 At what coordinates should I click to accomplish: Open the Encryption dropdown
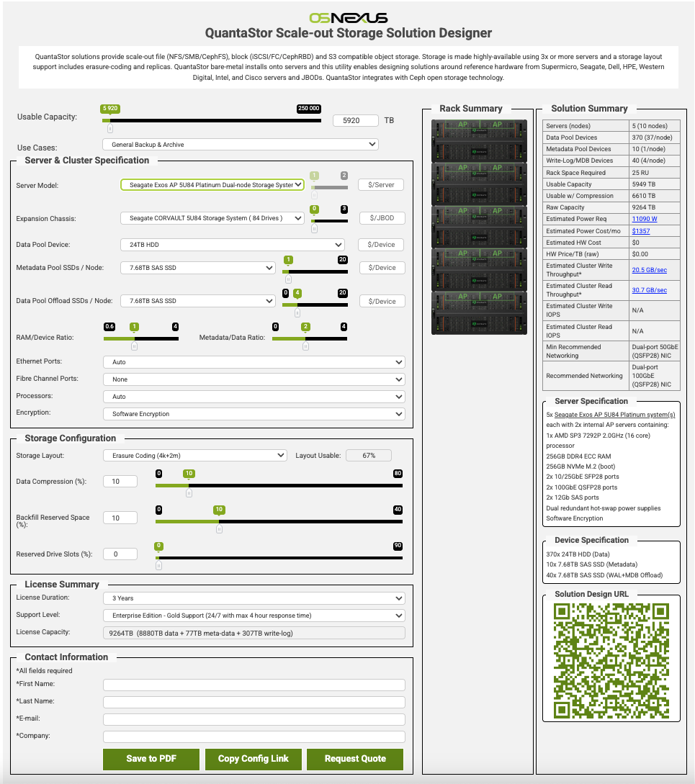click(254, 414)
